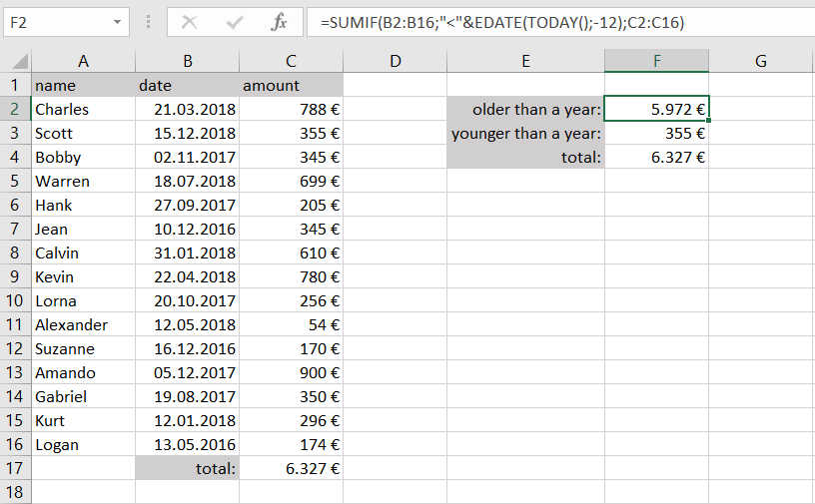Click the cell containing Warren
The width and height of the screenshot is (815, 504).
(x=83, y=181)
